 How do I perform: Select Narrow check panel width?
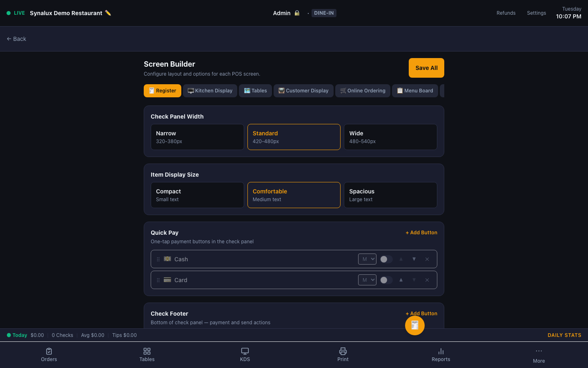coord(197,137)
